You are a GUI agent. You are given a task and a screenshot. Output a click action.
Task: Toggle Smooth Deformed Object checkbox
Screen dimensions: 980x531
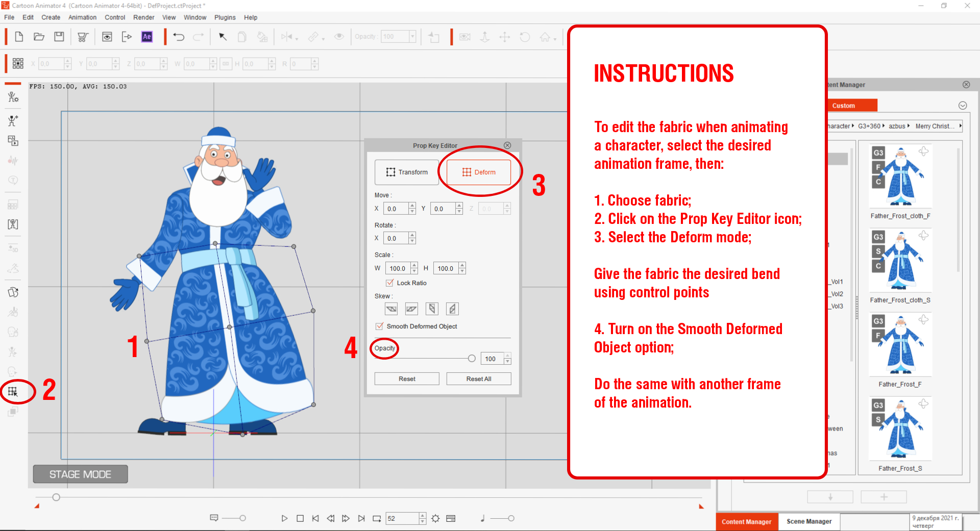tap(380, 326)
